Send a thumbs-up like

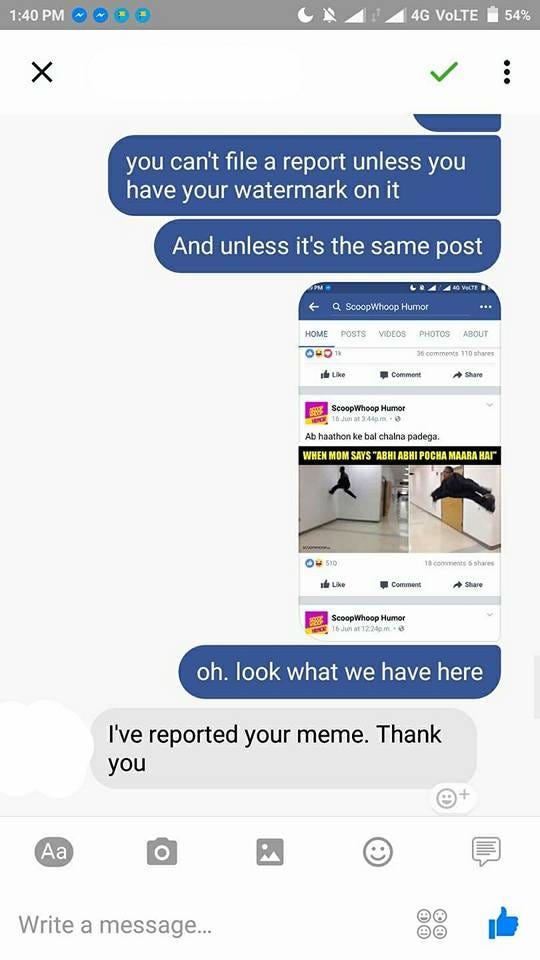[503, 923]
